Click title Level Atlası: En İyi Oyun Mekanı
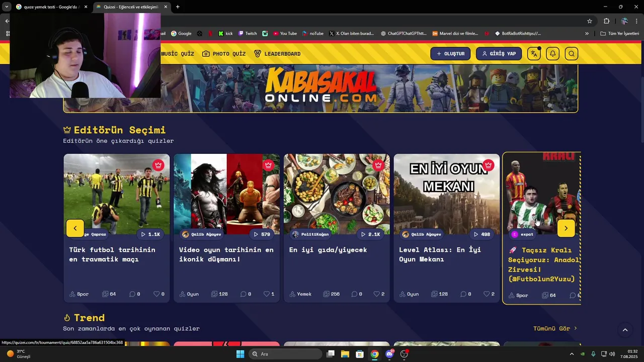Image resolution: width=644 pixels, height=362 pixels. [440, 254]
